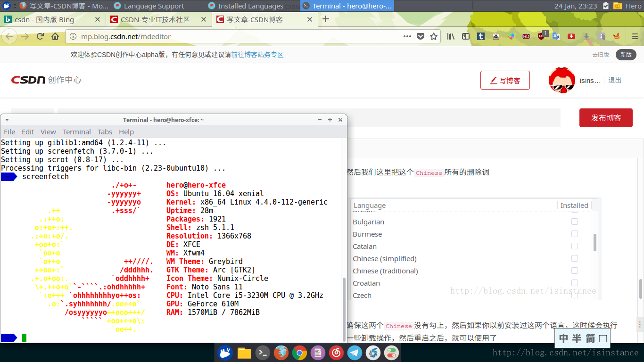Click the 退出 logout link
This screenshot has height=362, width=644.
point(615,80)
